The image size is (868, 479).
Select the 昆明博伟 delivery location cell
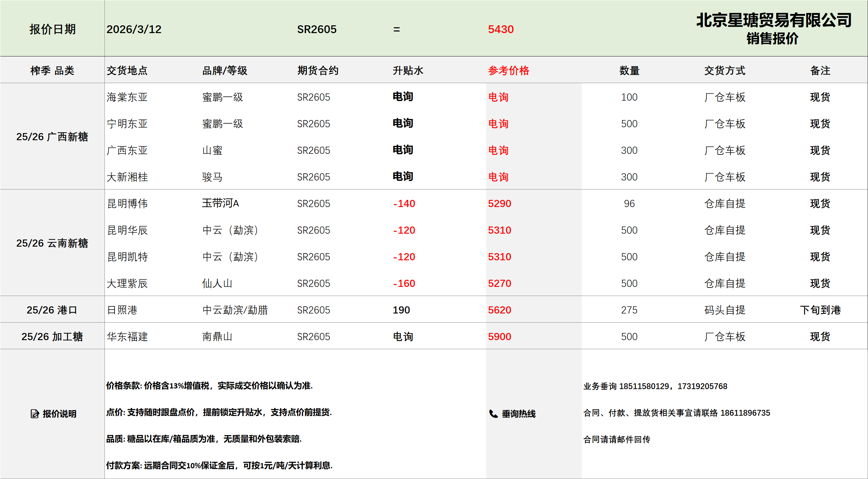click(128, 203)
